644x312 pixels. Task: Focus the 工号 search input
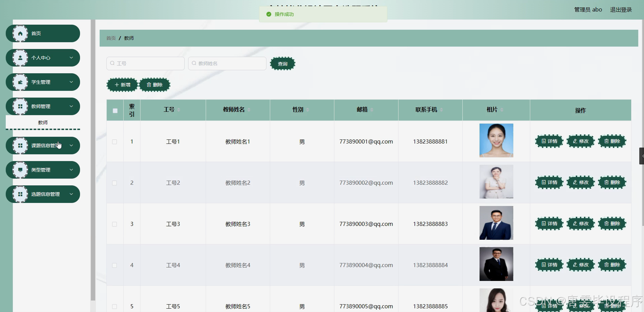click(x=146, y=63)
